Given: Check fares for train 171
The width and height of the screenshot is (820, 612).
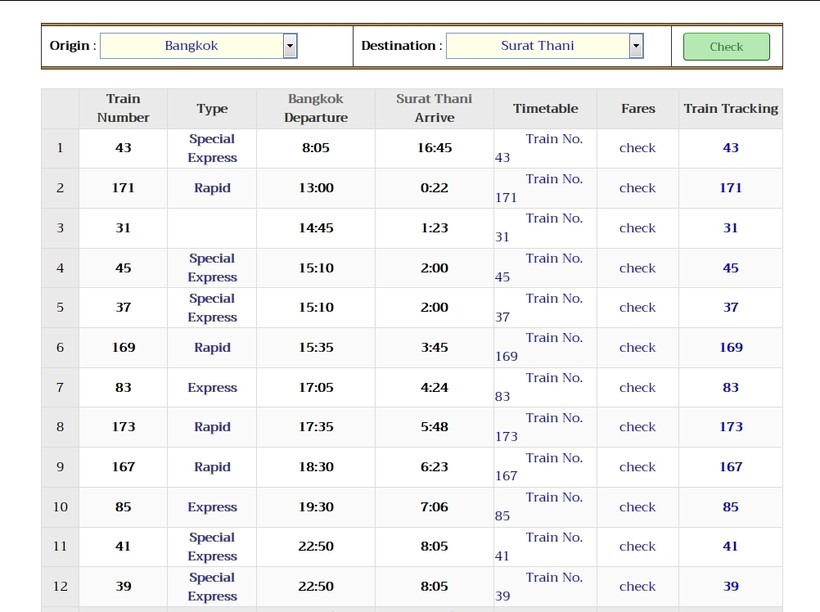Looking at the screenshot, I should 637,188.
